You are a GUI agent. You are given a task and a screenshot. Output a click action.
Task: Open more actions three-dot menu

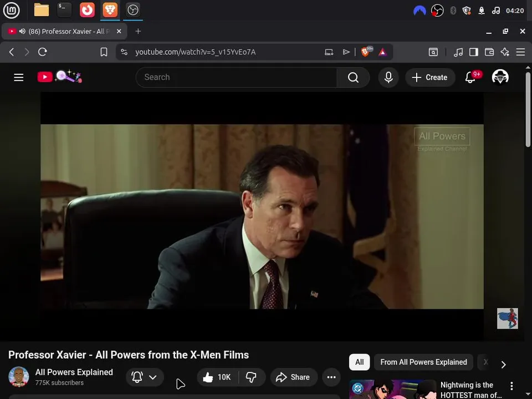point(331,377)
